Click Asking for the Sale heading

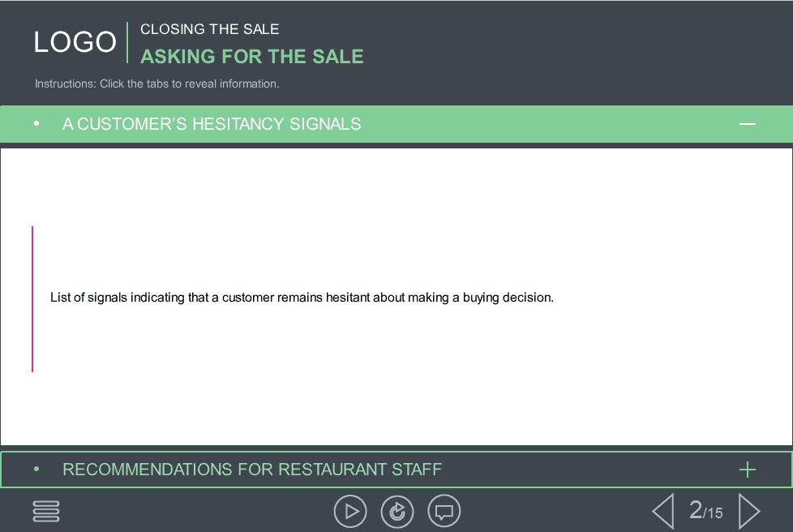(252, 57)
